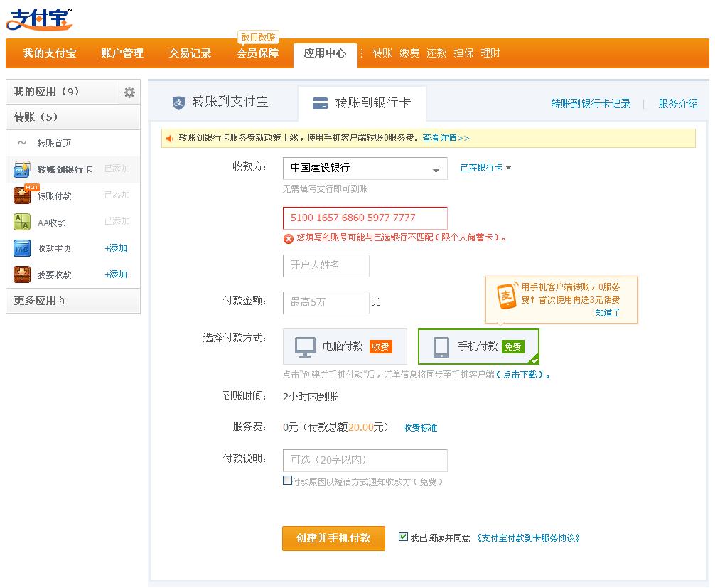Click the speaker announcement icon
This screenshot has height=588, width=715.
click(x=170, y=138)
